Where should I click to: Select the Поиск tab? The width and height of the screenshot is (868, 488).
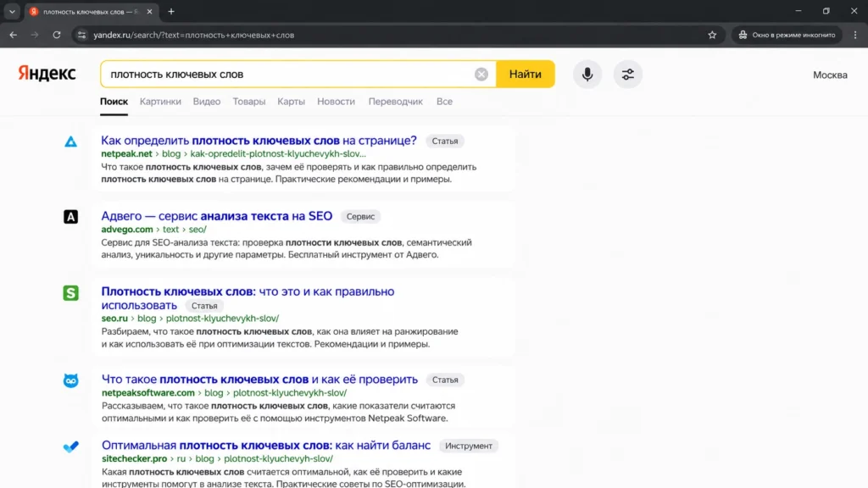point(114,102)
